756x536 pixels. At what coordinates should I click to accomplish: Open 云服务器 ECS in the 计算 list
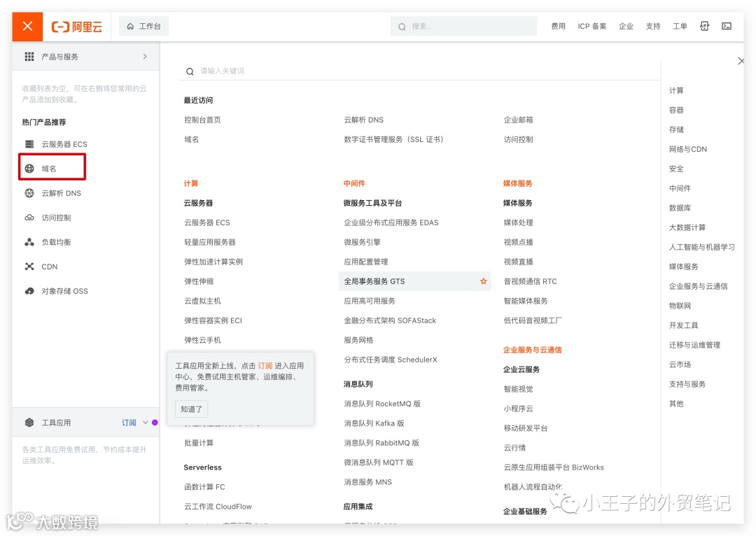(206, 223)
